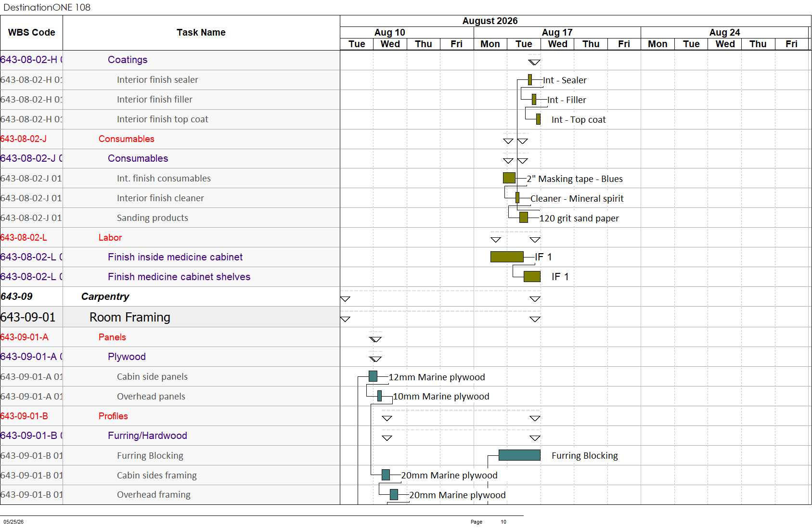Click the Int - Top coat bar label
Image resolution: width=812 pixels, height=528 pixels.
click(579, 120)
